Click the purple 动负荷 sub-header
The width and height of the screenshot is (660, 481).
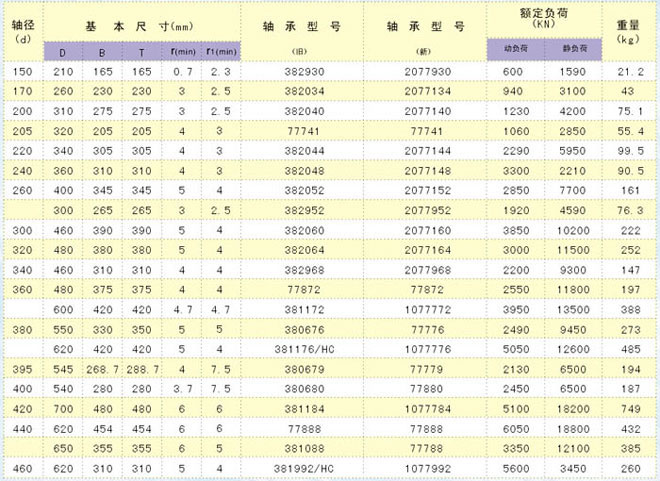pyautogui.click(x=513, y=48)
